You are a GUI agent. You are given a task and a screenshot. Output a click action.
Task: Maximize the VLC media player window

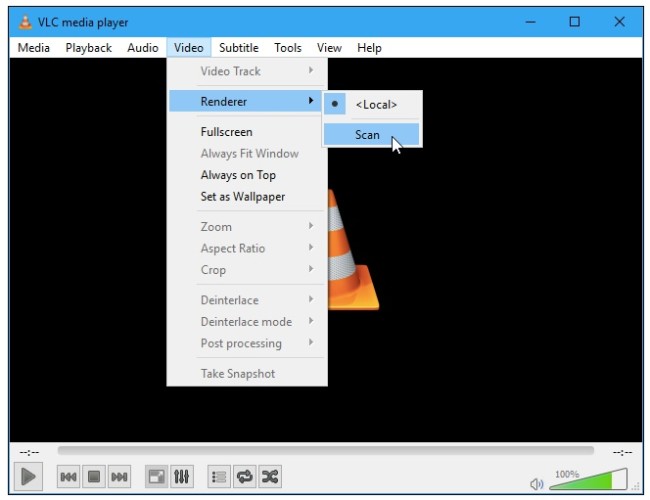tap(575, 22)
